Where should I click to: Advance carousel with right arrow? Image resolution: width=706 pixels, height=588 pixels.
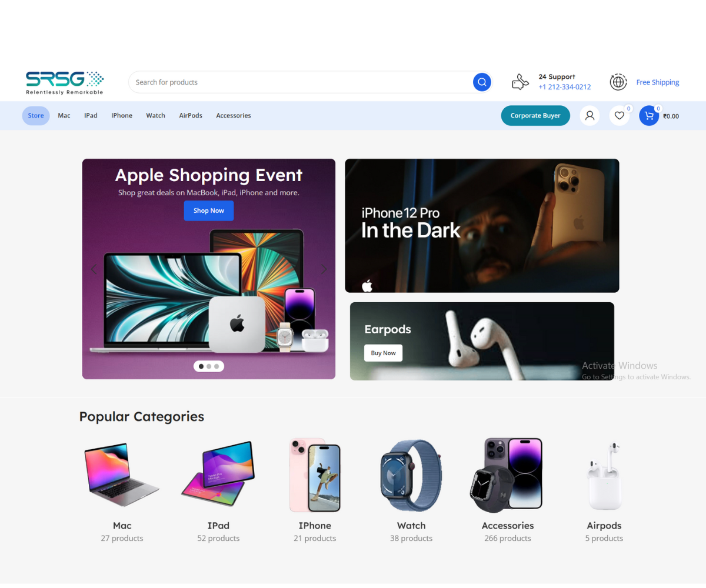324,269
